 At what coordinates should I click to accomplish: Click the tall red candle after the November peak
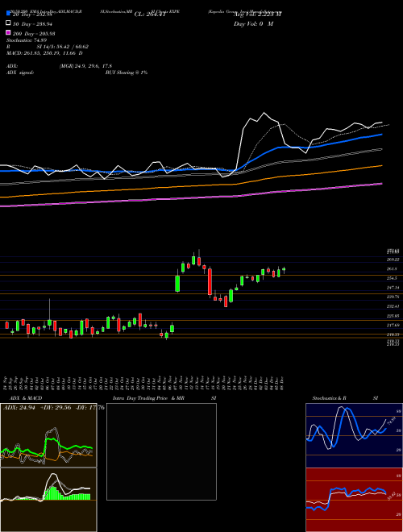(210, 281)
